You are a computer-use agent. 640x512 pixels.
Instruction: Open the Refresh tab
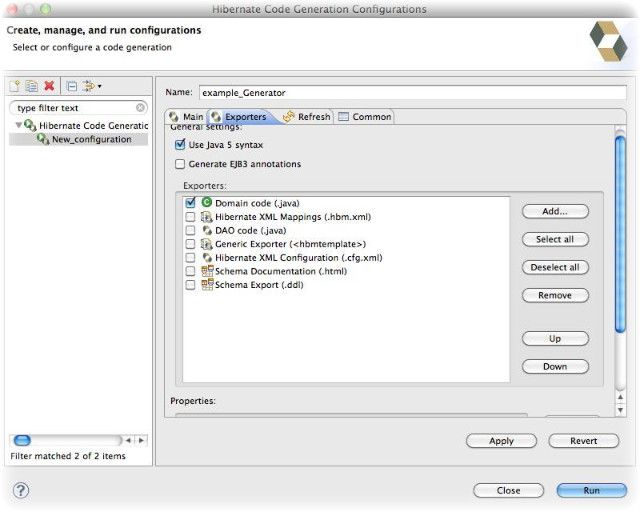pos(307,117)
